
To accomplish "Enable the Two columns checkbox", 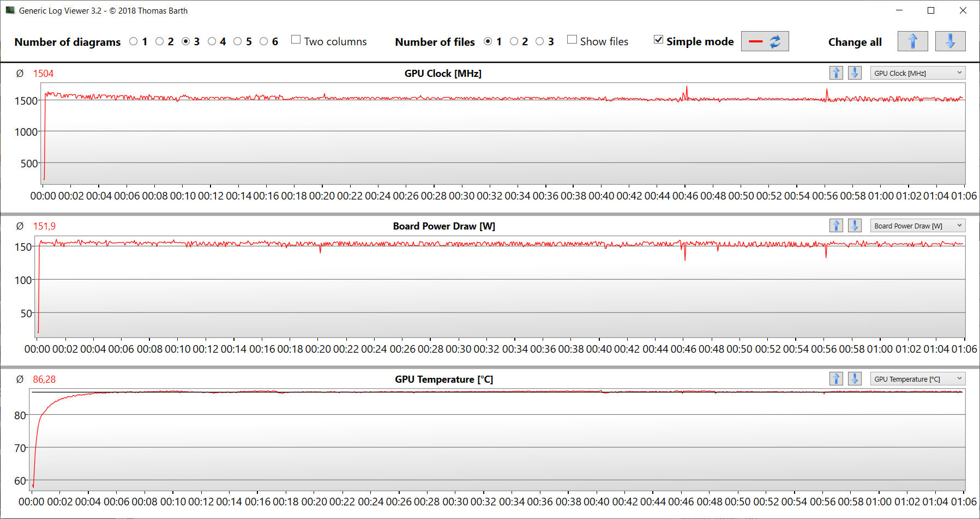I will [x=296, y=40].
